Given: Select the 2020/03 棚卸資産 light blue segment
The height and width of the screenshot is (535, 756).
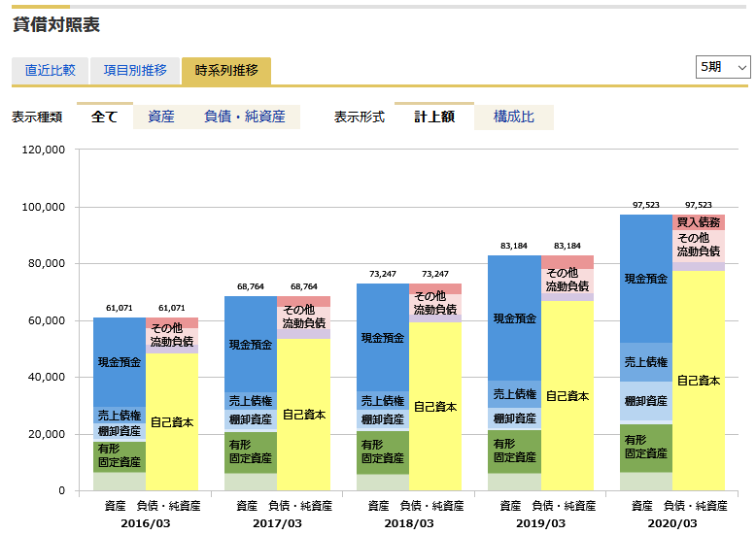Looking at the screenshot, I should 646,400.
